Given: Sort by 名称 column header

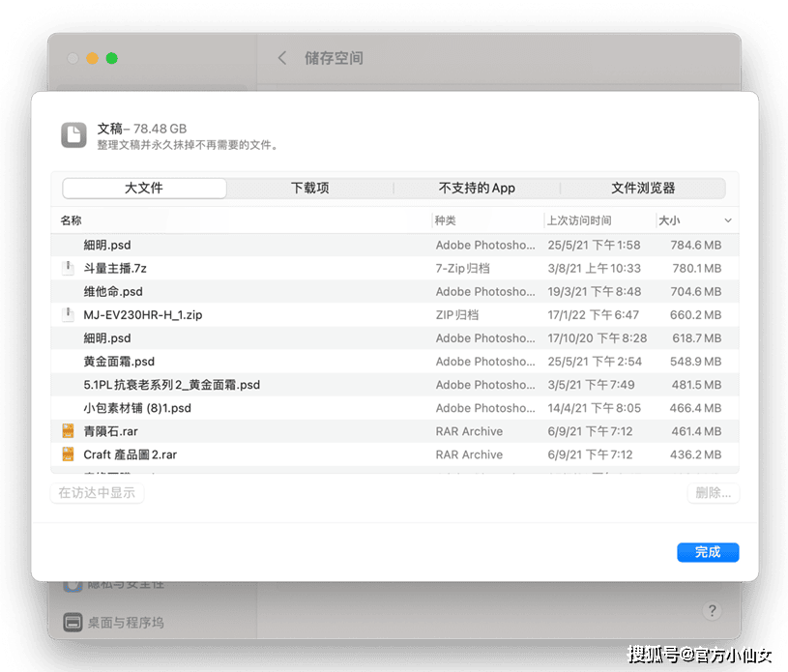Looking at the screenshot, I should click(x=71, y=220).
